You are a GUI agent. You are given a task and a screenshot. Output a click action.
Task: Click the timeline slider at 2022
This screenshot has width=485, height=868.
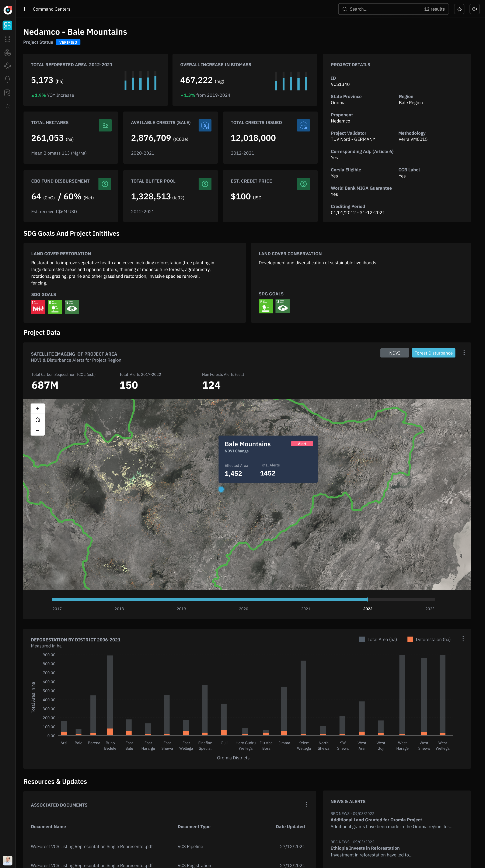368,600
